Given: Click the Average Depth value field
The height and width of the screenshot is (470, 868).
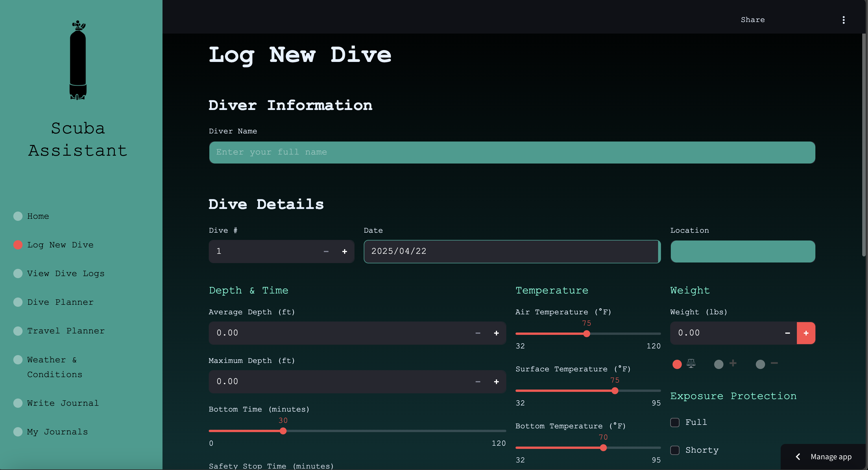Looking at the screenshot, I should 339,333.
